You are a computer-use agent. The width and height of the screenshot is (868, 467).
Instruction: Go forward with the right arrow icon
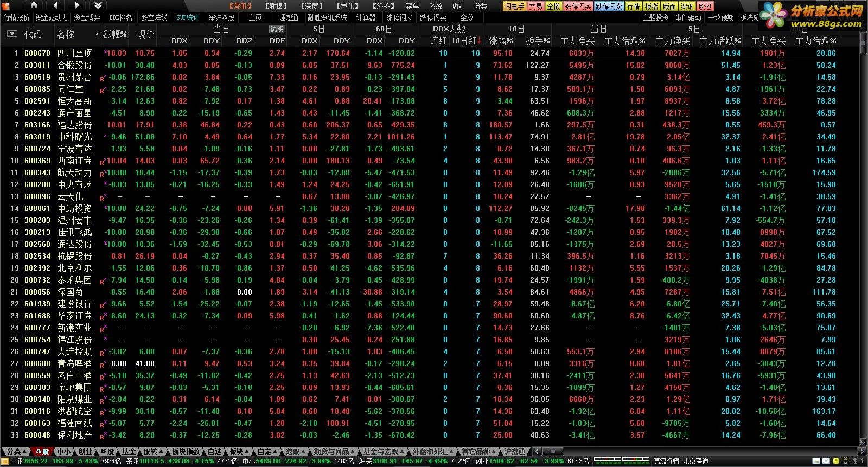tap(77, 5)
